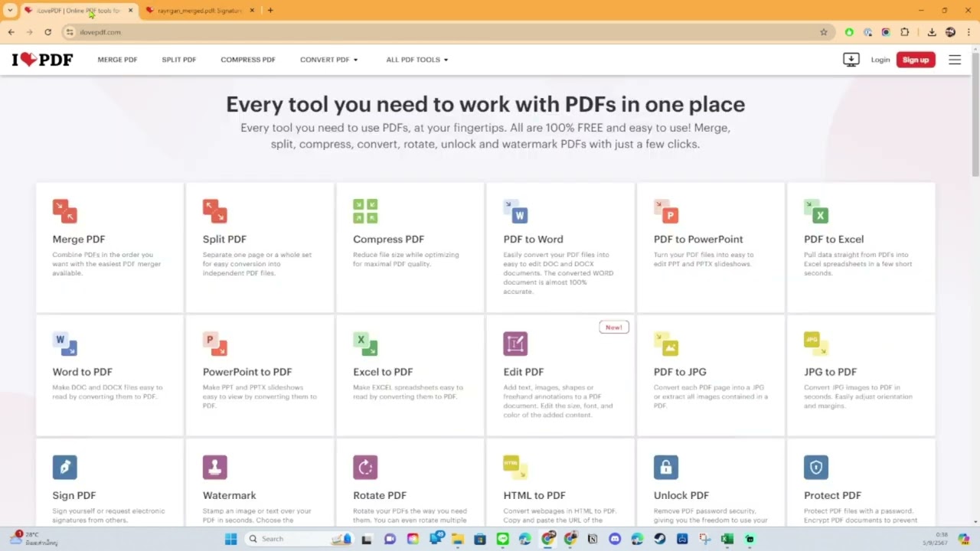The height and width of the screenshot is (551, 980).
Task: Open the Rotate PDF tool icon
Action: (x=365, y=467)
